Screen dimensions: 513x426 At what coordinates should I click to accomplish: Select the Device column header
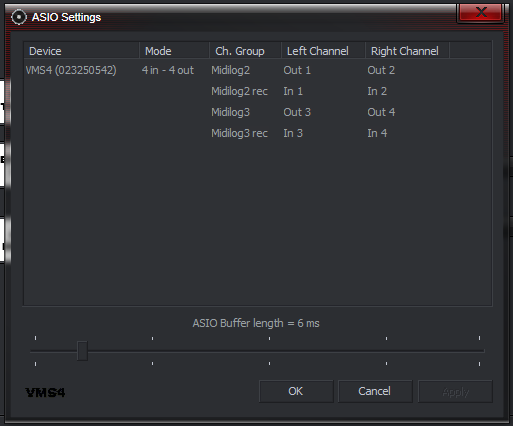coord(82,51)
